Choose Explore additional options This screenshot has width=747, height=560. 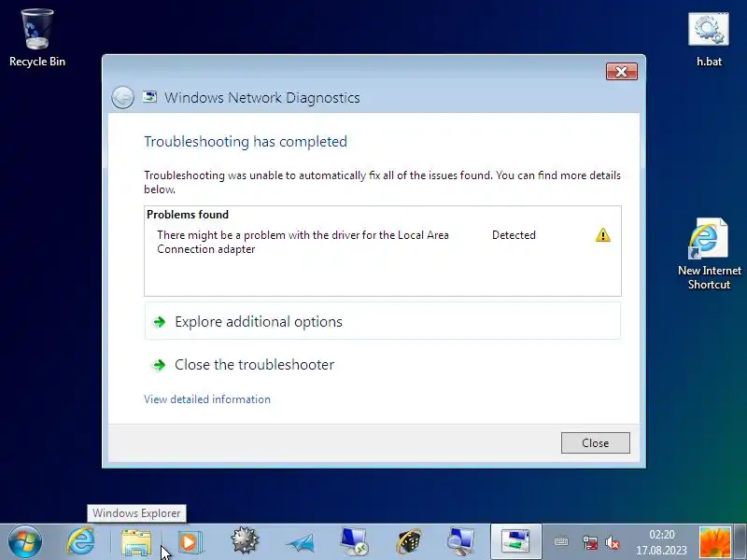coord(383,321)
